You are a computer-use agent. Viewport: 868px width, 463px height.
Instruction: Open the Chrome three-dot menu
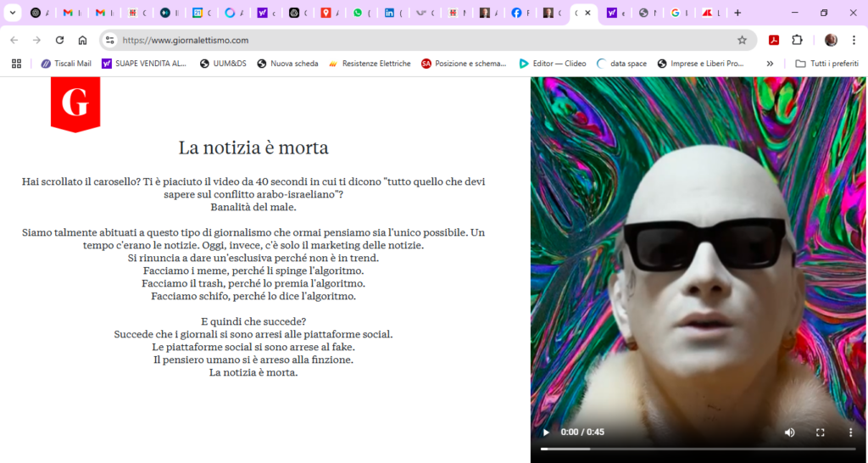tap(853, 40)
